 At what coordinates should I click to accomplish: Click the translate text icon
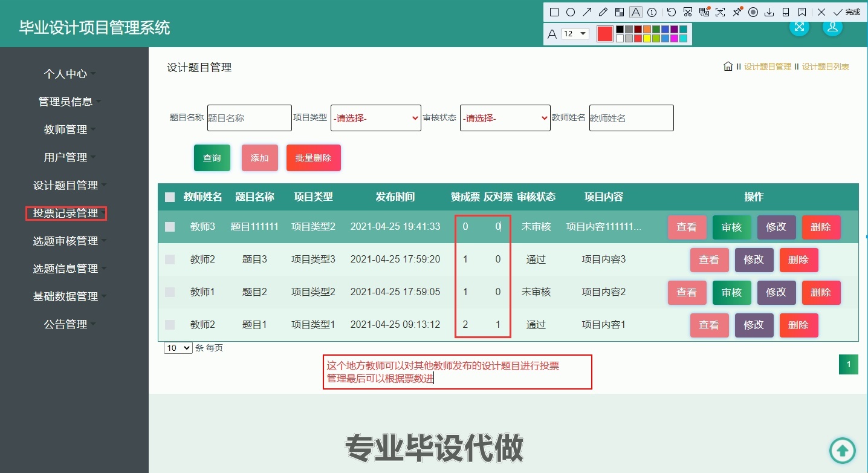tap(704, 12)
